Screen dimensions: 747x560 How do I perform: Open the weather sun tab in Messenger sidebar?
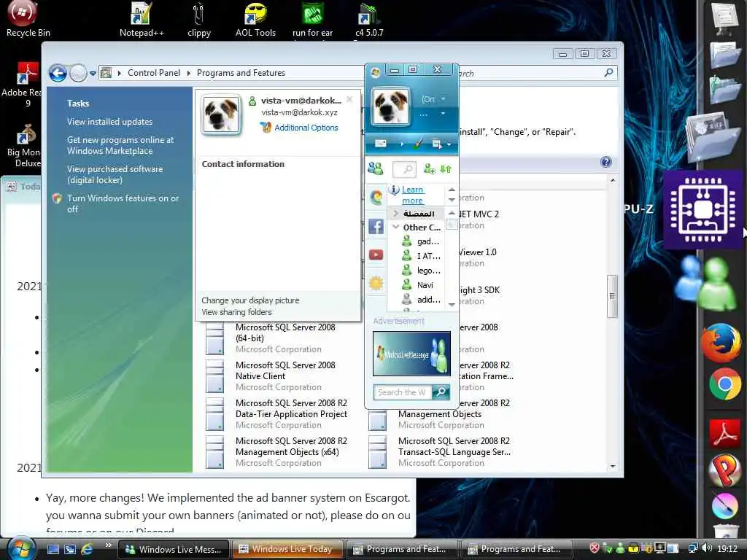tap(376, 284)
